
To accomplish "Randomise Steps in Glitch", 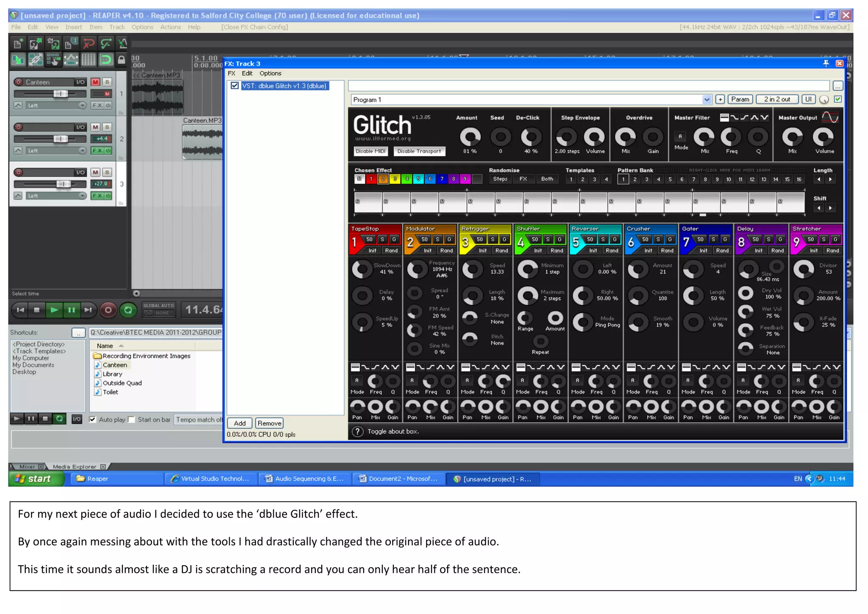I will (x=500, y=179).
